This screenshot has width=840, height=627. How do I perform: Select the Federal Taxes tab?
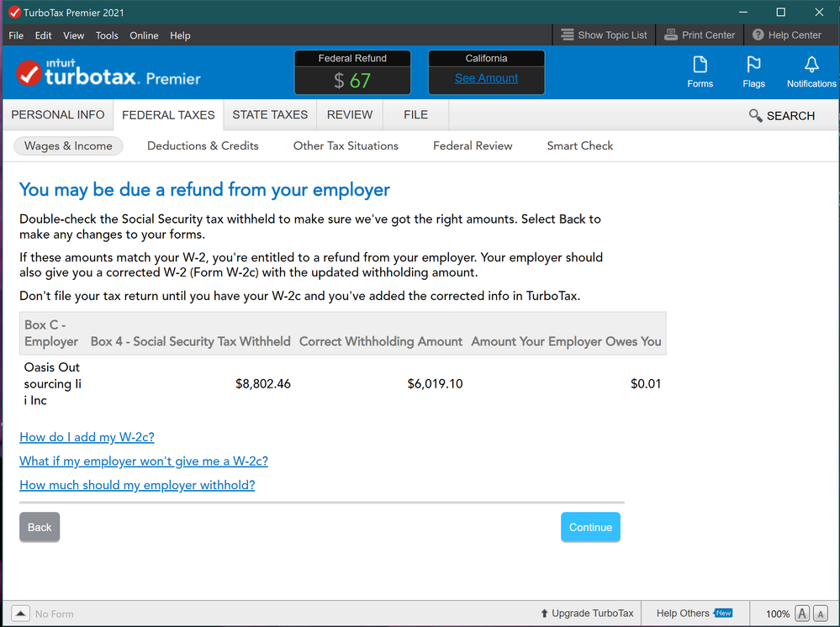pyautogui.click(x=168, y=114)
